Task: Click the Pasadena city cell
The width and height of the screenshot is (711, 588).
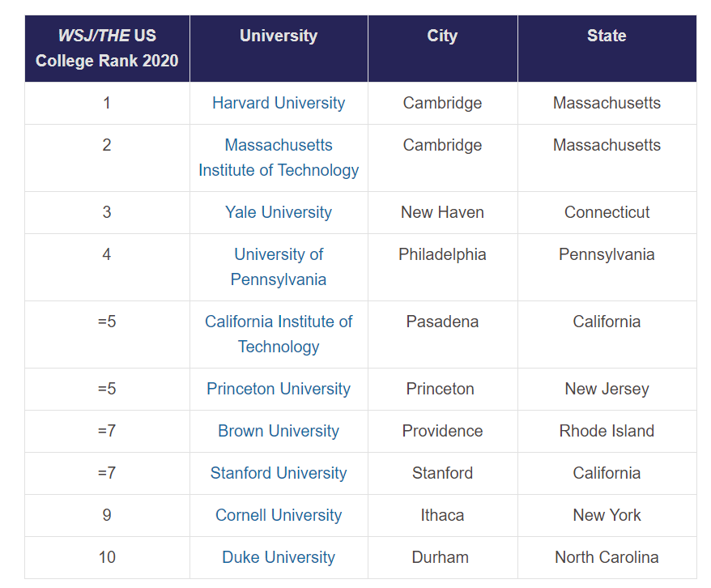Action: click(442, 322)
